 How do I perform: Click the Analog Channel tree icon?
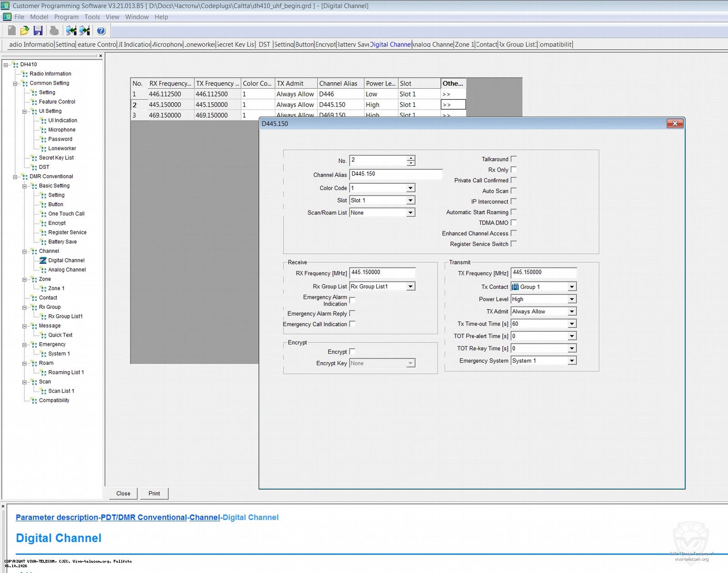(43, 270)
